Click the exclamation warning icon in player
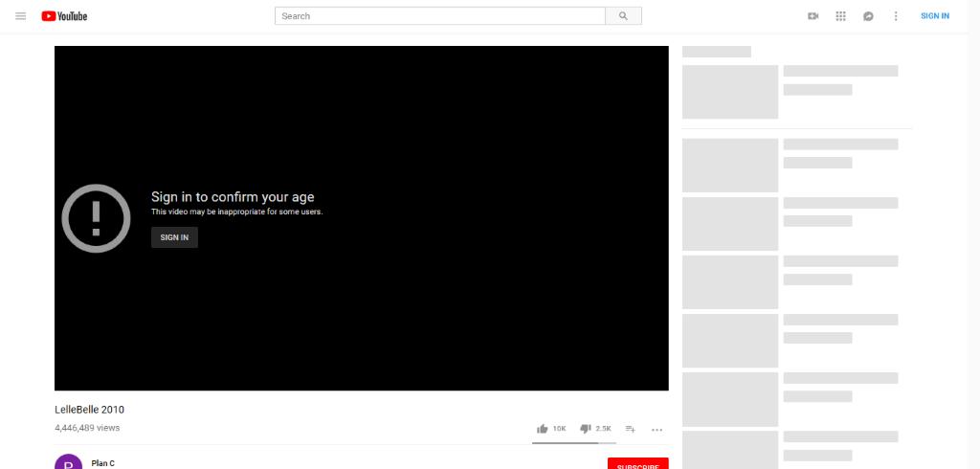This screenshot has height=469, width=980. point(96,218)
